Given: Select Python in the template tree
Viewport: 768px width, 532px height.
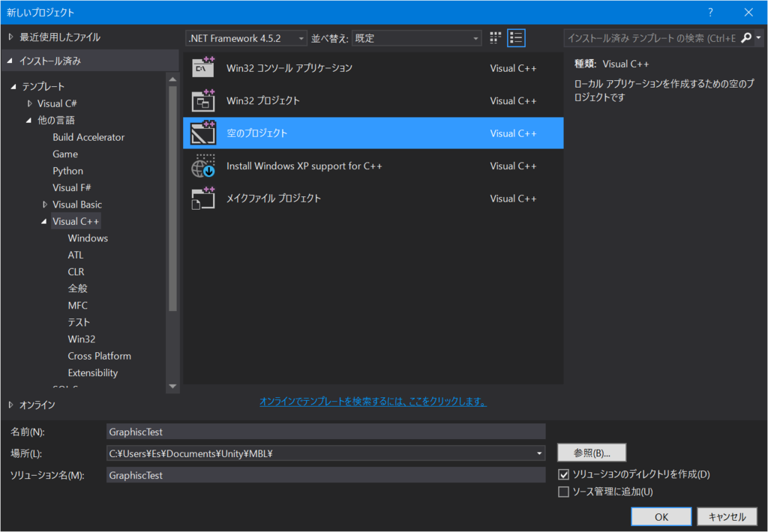Looking at the screenshot, I should click(x=67, y=171).
